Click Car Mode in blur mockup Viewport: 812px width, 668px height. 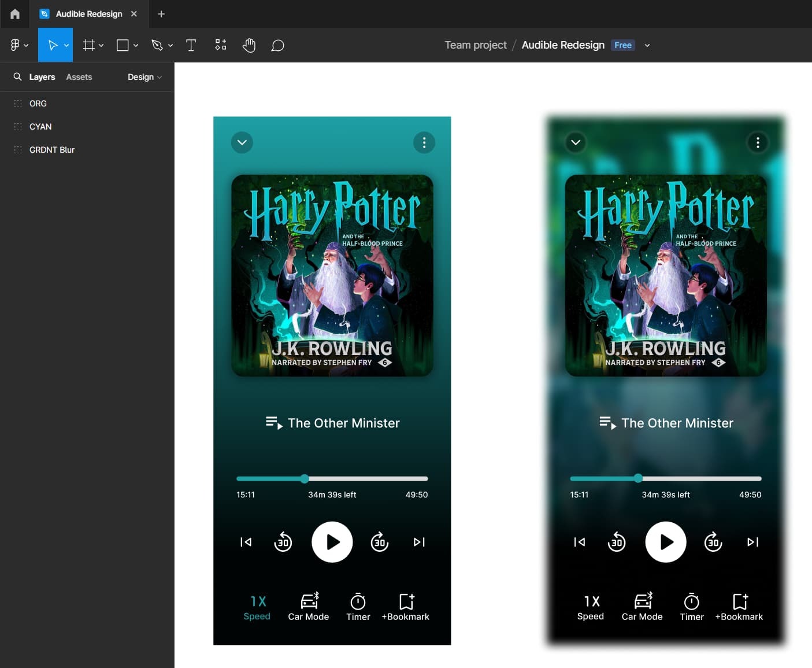[642, 607]
